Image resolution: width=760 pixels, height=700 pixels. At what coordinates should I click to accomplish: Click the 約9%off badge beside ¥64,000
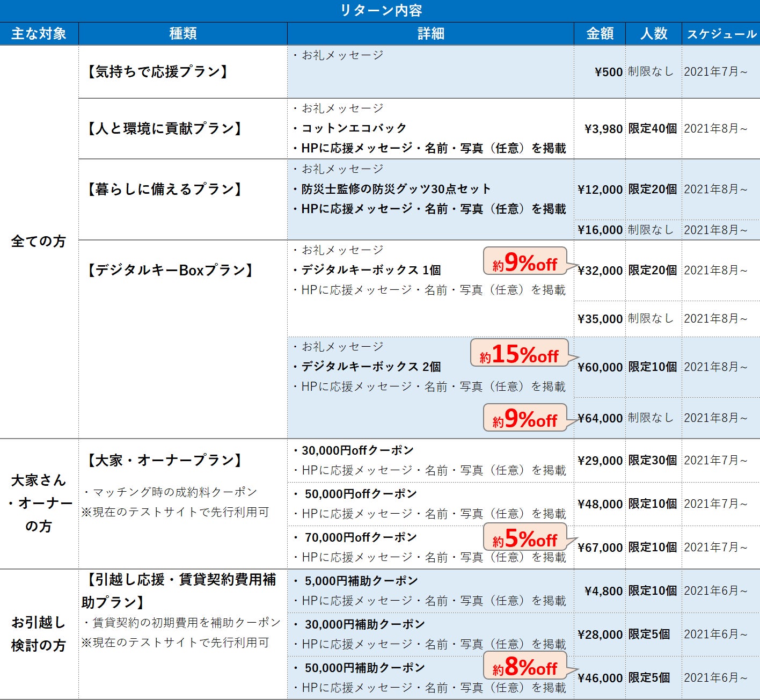(x=524, y=419)
